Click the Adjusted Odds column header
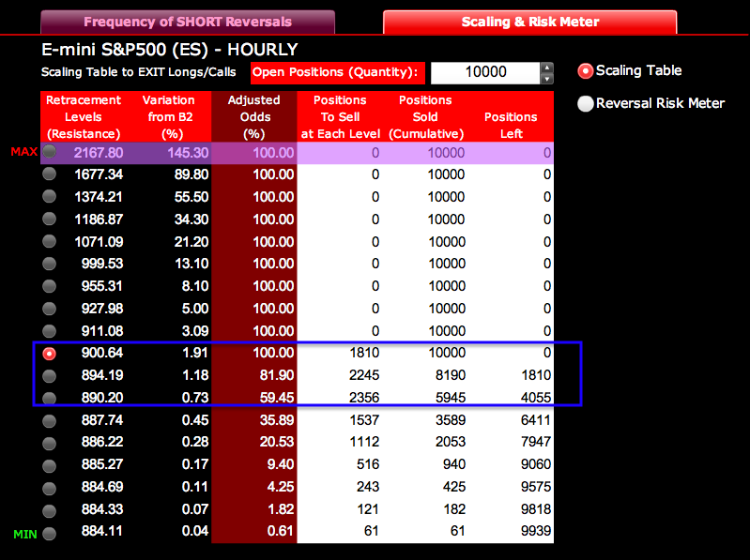This screenshot has height=560, width=750. click(x=254, y=117)
